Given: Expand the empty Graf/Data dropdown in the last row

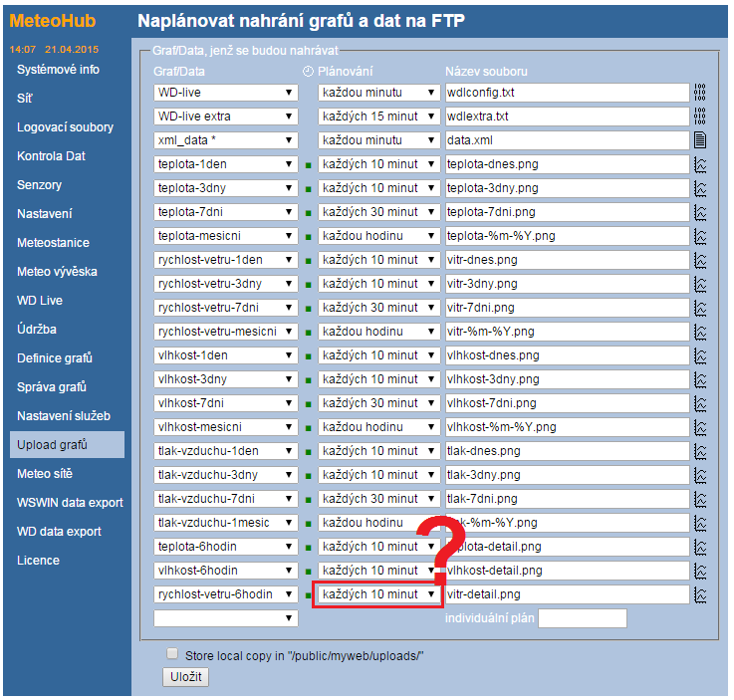Looking at the screenshot, I should coord(226,618).
